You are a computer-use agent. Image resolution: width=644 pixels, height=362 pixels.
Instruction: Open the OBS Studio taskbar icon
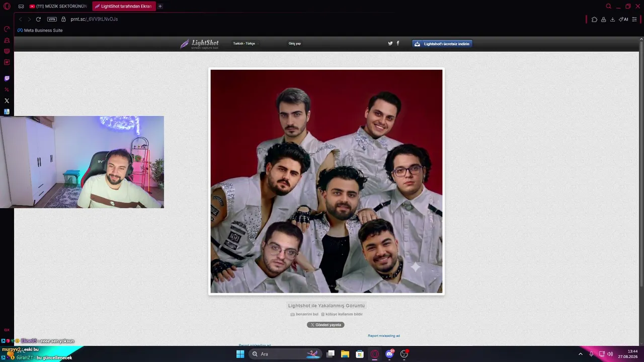[404, 354]
